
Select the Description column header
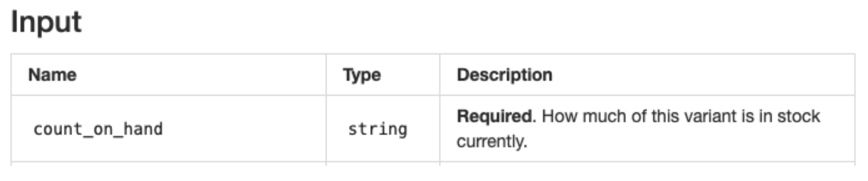tap(504, 75)
